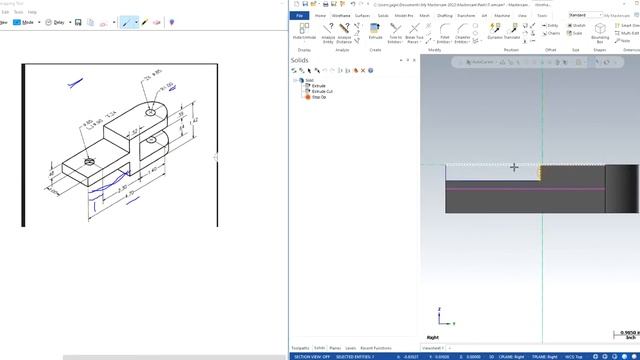The width and height of the screenshot is (640, 360).
Task: Open the Standard selection combo box
Action: click(585, 15)
